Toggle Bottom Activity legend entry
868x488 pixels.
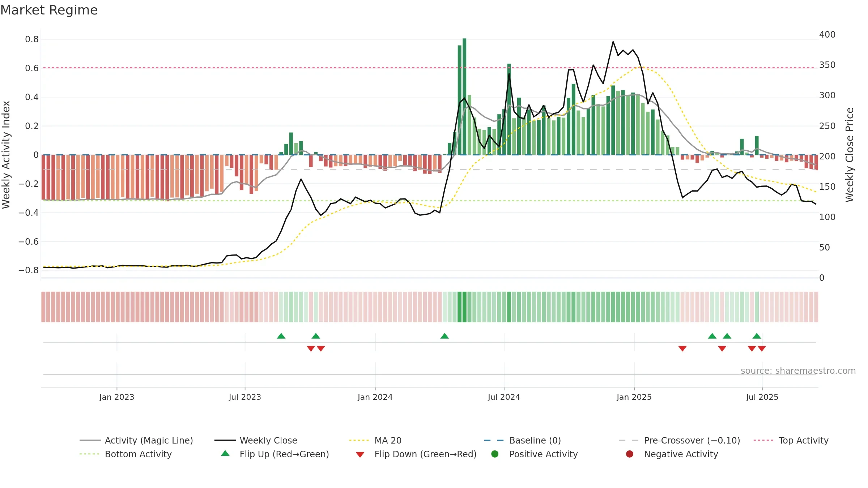pos(125,454)
